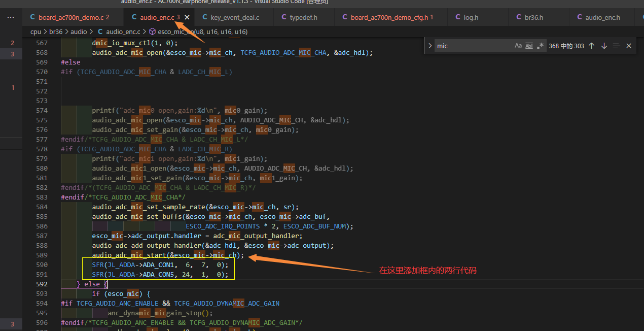Viewport: 644px width, 331px height.
Task: Click the #else directive on line 569
Action: (x=70, y=62)
